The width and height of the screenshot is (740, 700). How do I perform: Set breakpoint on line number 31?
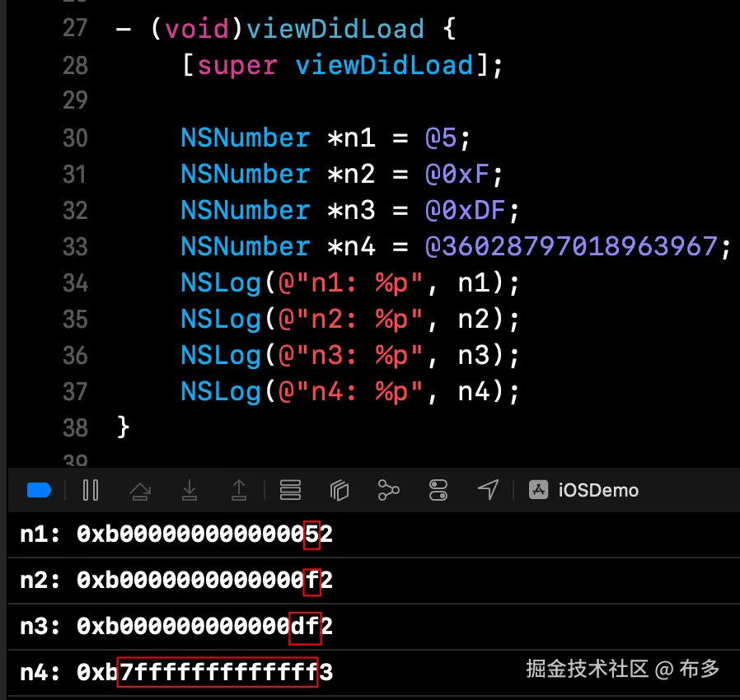point(75,174)
